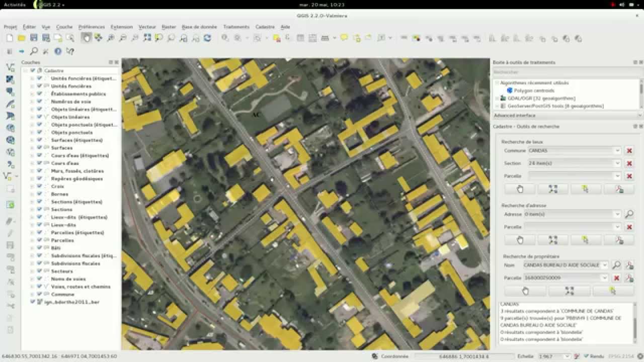
Task: Search owner with magnifier beside Nom field
Action: (x=616, y=265)
